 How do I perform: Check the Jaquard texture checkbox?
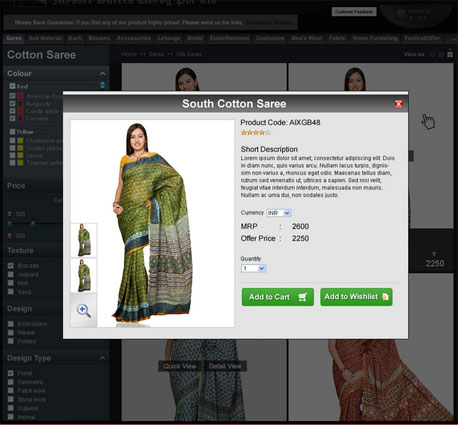[x=11, y=274]
